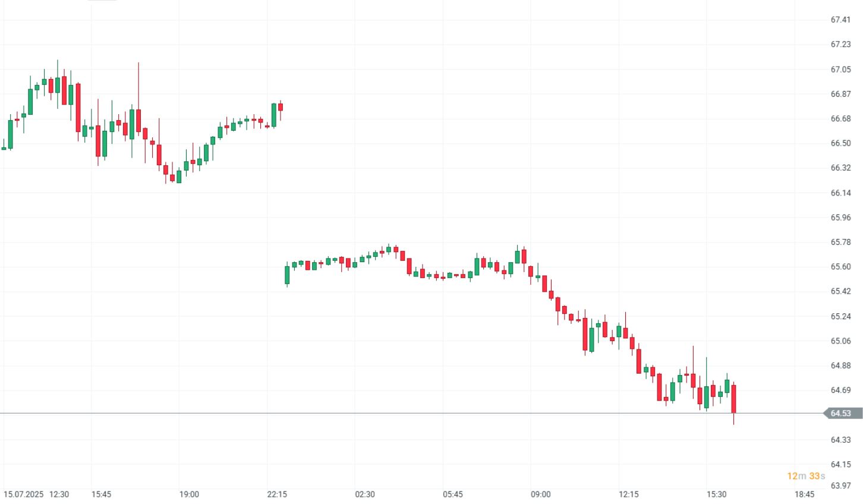Select the latest red candle on chart

point(734,398)
